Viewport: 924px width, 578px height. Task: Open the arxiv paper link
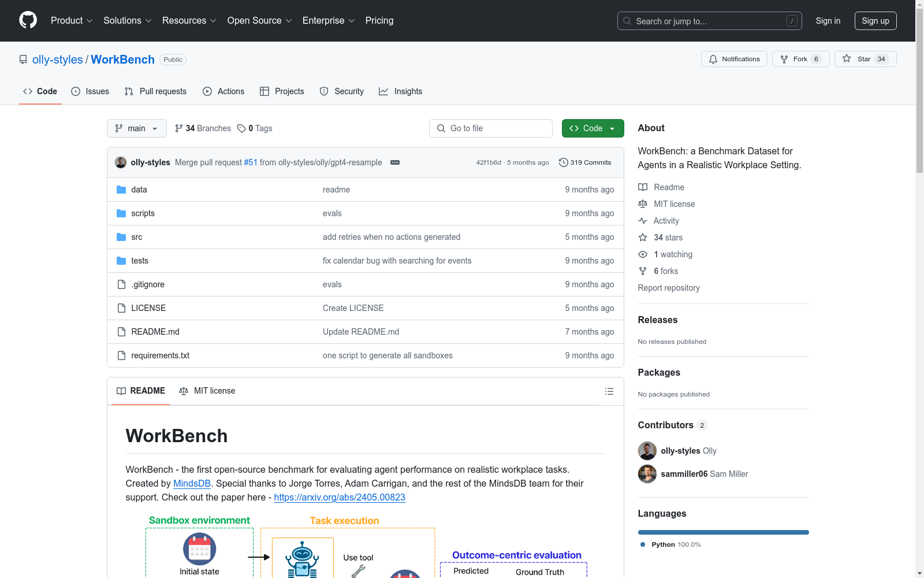click(340, 497)
